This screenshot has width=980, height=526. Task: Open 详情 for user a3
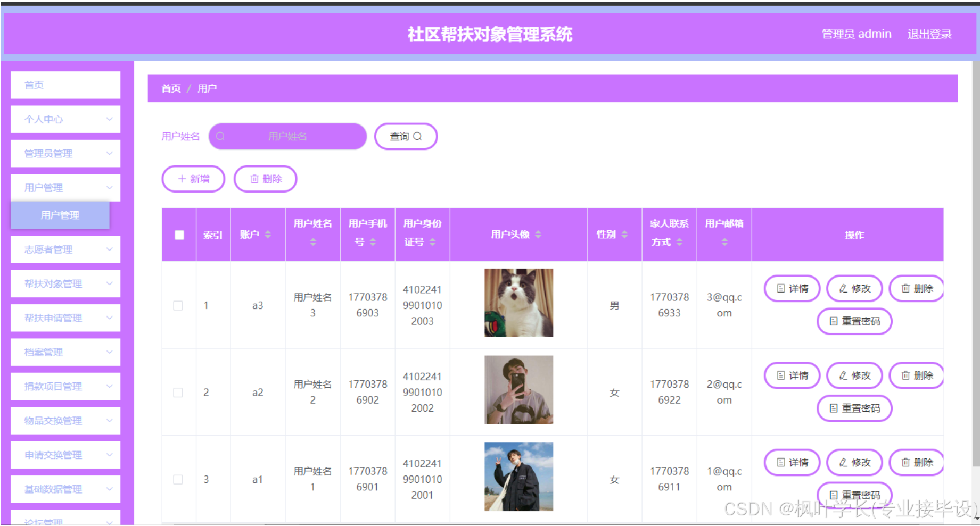point(792,288)
